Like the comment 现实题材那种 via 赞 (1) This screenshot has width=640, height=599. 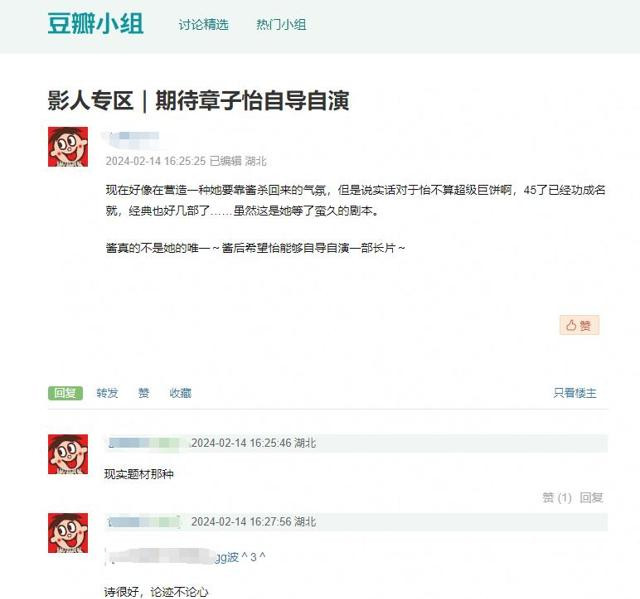(x=557, y=497)
